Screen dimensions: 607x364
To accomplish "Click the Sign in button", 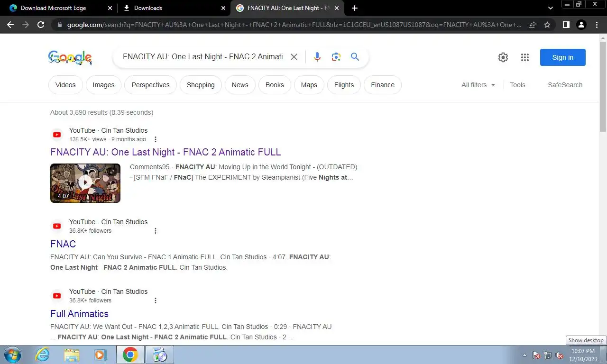I will pos(563,57).
